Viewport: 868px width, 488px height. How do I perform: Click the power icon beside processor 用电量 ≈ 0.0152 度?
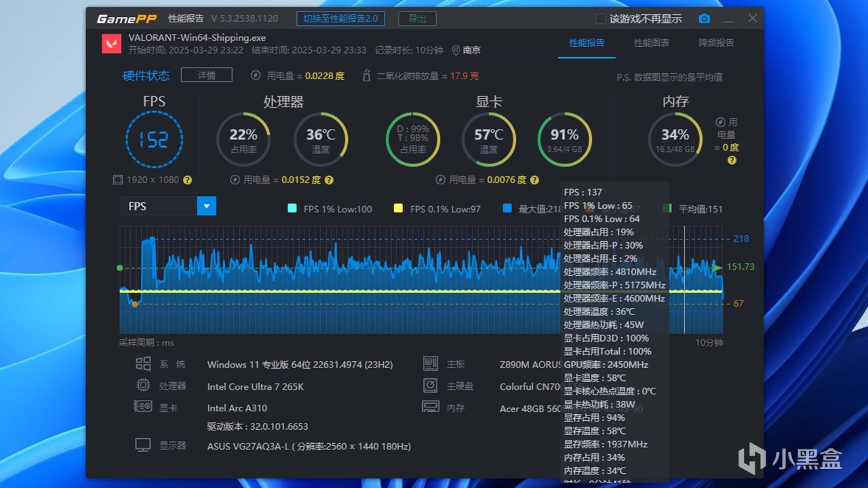(x=235, y=180)
